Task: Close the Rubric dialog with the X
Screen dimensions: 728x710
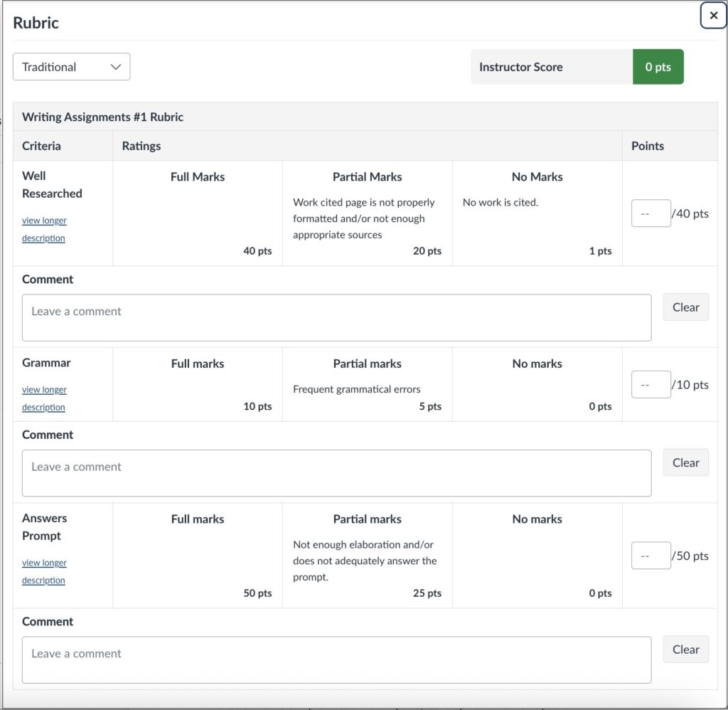Action: point(713,15)
